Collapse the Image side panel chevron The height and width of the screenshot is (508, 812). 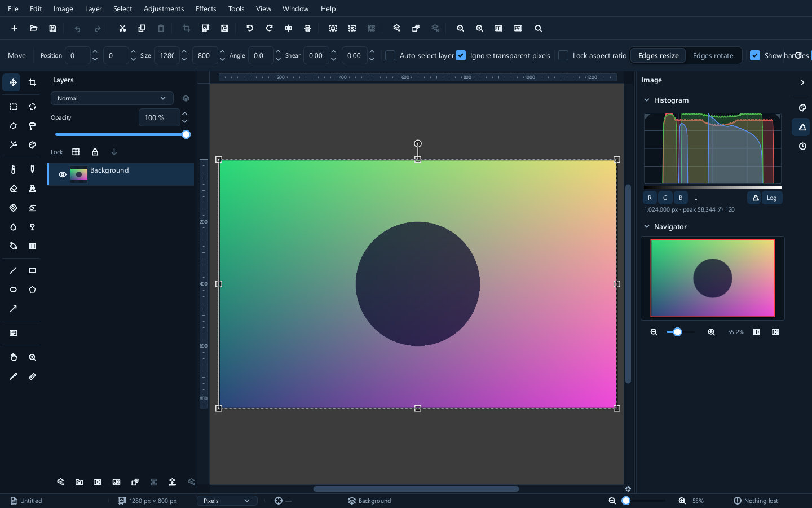802,82
